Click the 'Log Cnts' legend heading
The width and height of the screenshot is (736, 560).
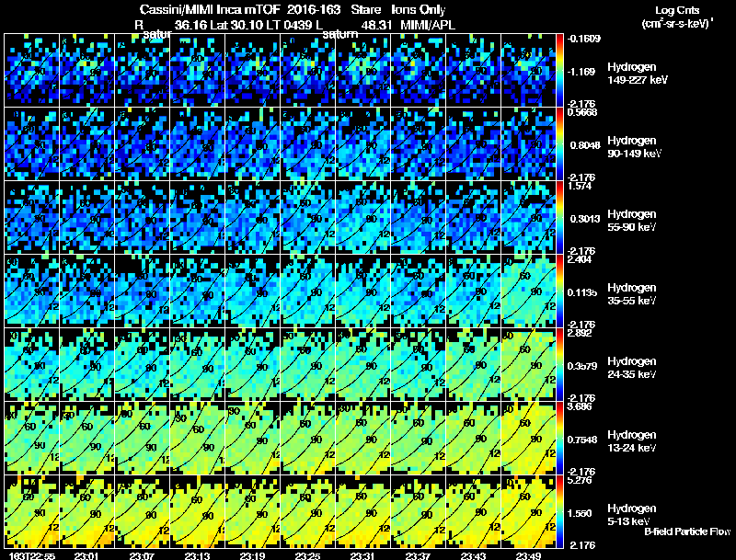tap(677, 10)
